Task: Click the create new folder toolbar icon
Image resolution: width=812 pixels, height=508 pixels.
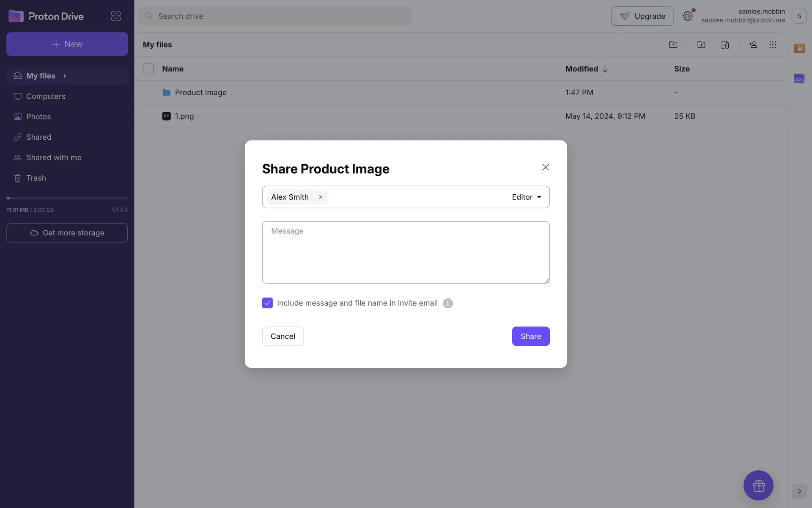Action: click(x=673, y=45)
